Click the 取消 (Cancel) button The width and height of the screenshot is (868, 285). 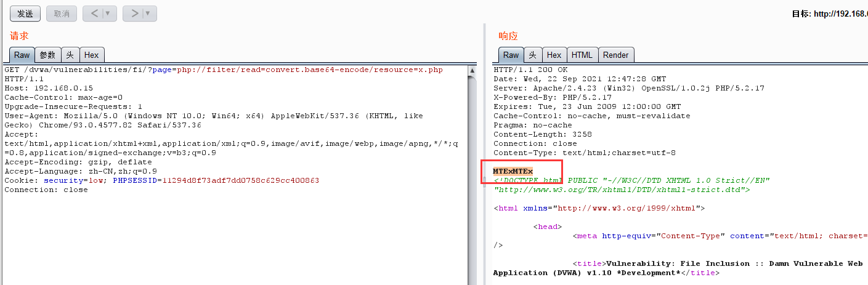[62, 14]
